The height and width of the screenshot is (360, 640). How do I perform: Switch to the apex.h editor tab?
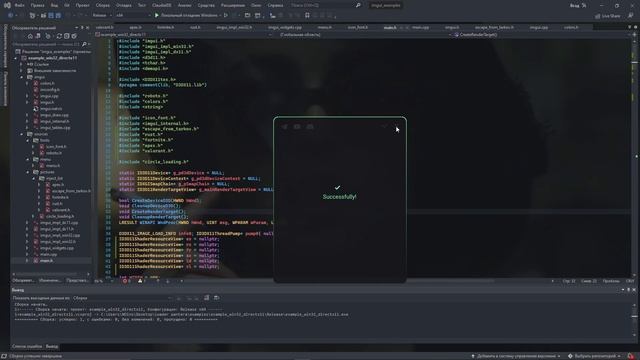point(135,27)
